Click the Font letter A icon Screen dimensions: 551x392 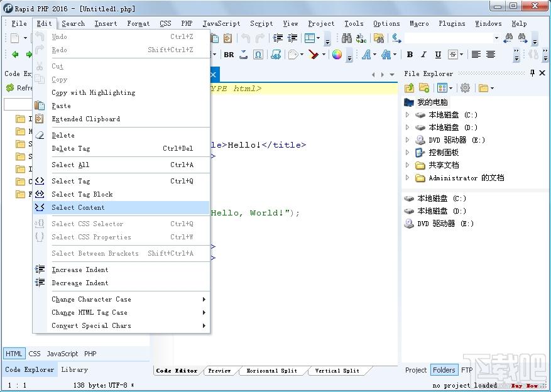(366, 55)
